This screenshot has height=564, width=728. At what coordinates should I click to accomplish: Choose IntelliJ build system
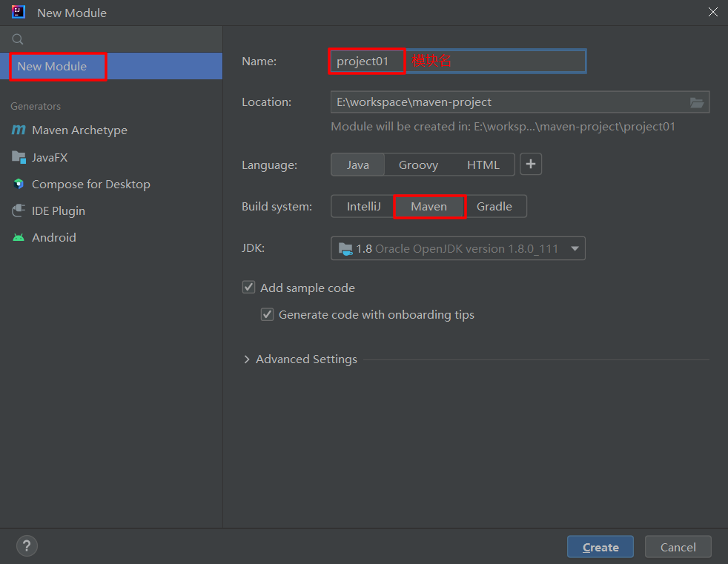363,207
